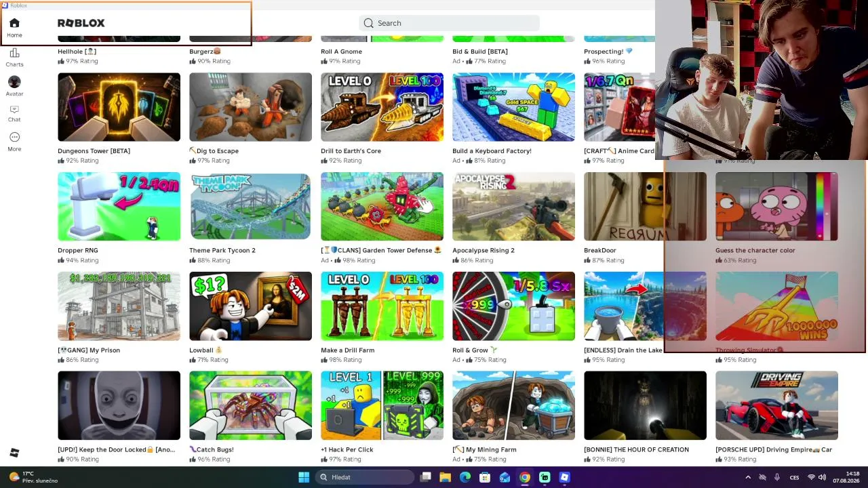Open the BreakDoor game thumbnail
This screenshot has height=488, width=868.
[645, 207]
